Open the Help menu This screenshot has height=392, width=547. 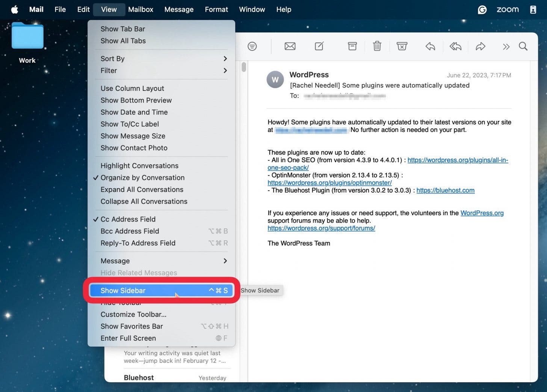tap(284, 9)
